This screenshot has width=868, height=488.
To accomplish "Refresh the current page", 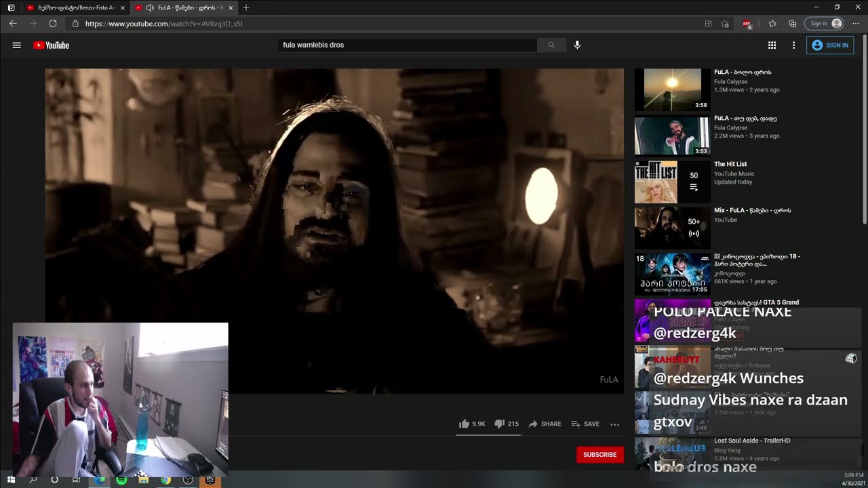I will click(x=53, y=24).
